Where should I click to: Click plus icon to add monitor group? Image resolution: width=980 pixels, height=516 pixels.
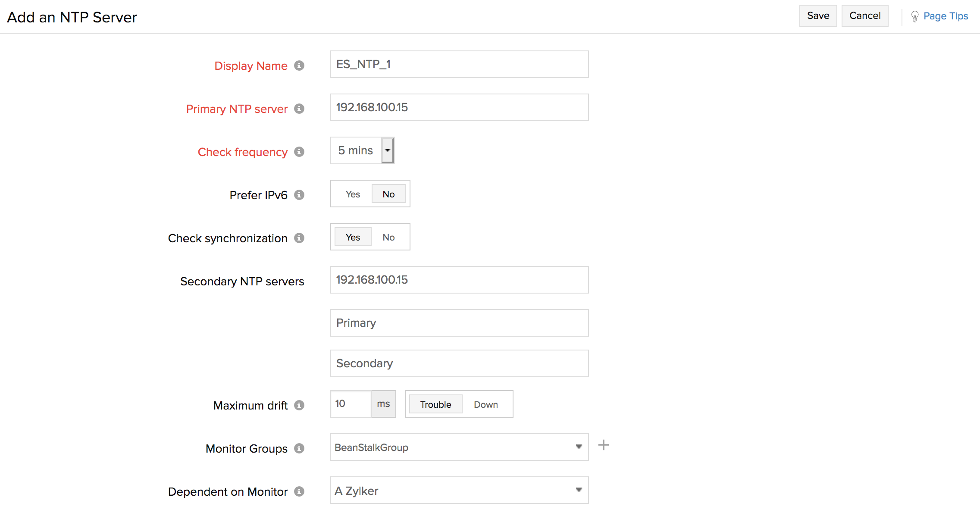click(x=603, y=445)
